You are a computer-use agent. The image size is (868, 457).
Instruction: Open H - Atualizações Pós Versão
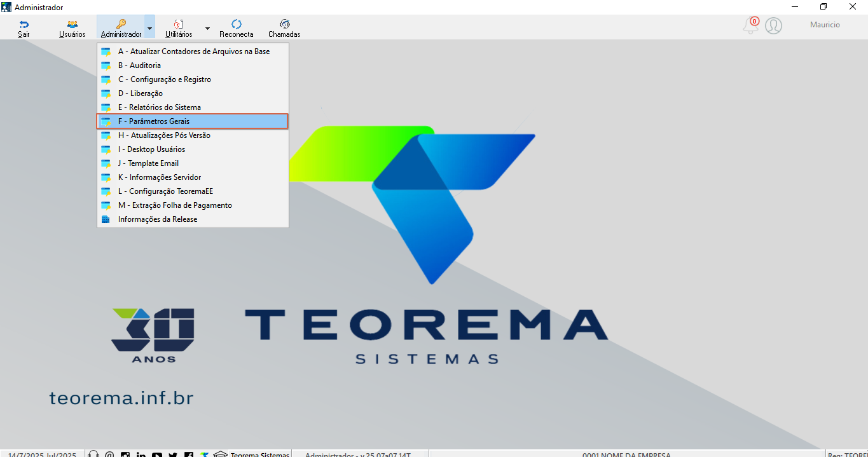click(193, 135)
